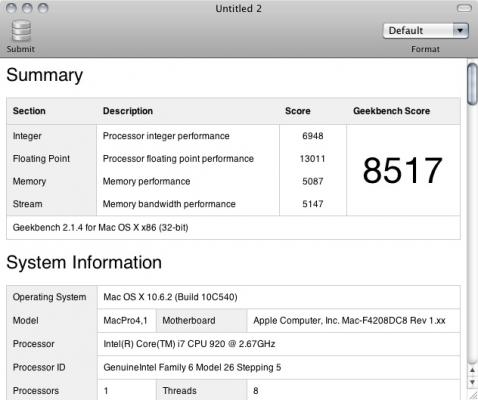
Task: Click 'GenuineIntel Family 6 Model 26' value
Action: pos(192,368)
